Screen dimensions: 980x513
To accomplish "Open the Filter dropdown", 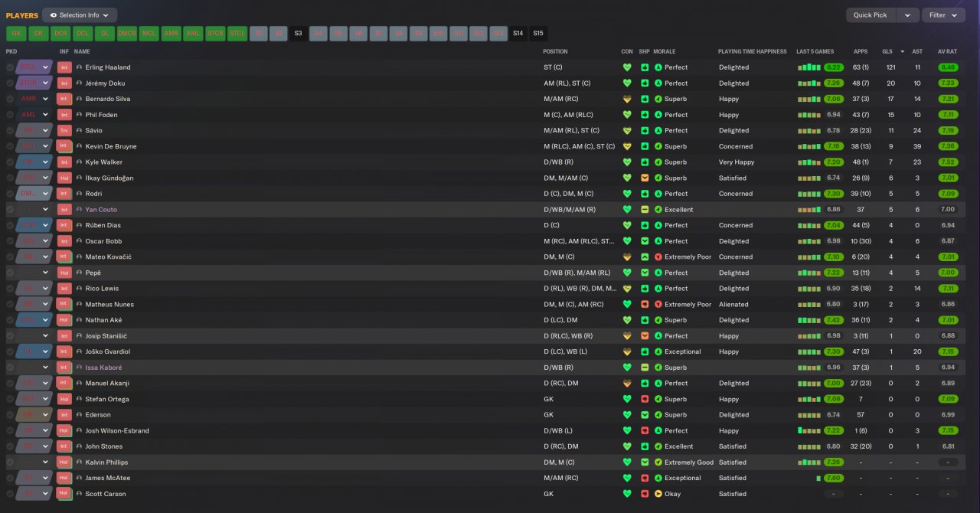I will coord(943,15).
